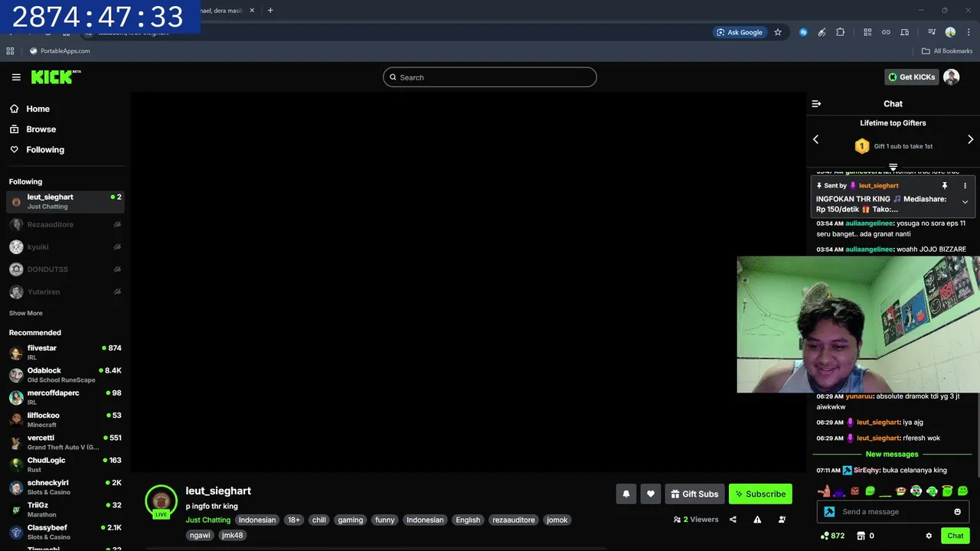
Task: Open the PortableApps.com bookmark
Action: point(60,51)
